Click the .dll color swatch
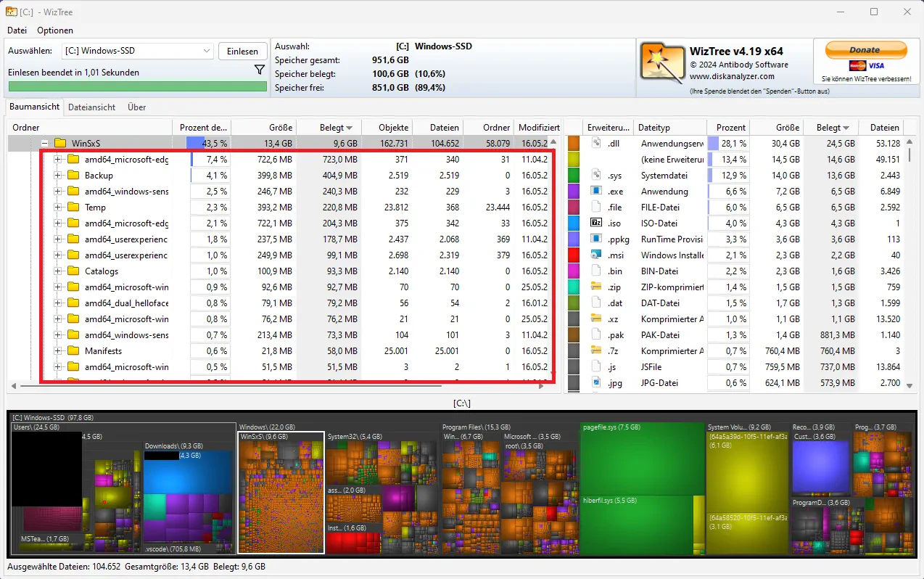Viewport: 924px width, 579px height. [x=574, y=143]
